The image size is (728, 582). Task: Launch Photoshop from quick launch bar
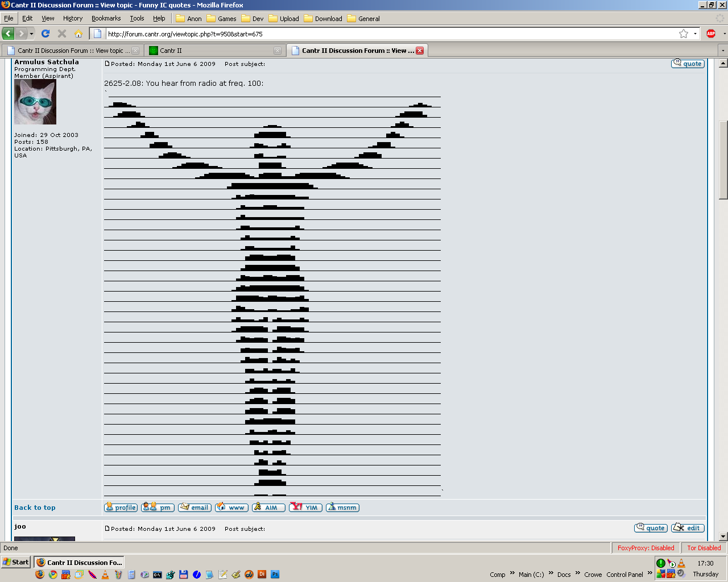tap(275, 575)
